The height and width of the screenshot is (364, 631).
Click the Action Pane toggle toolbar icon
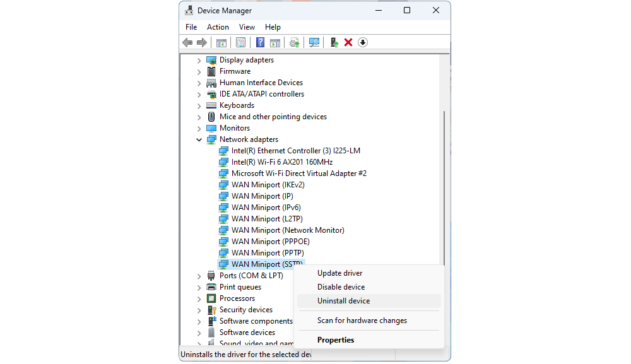275,43
